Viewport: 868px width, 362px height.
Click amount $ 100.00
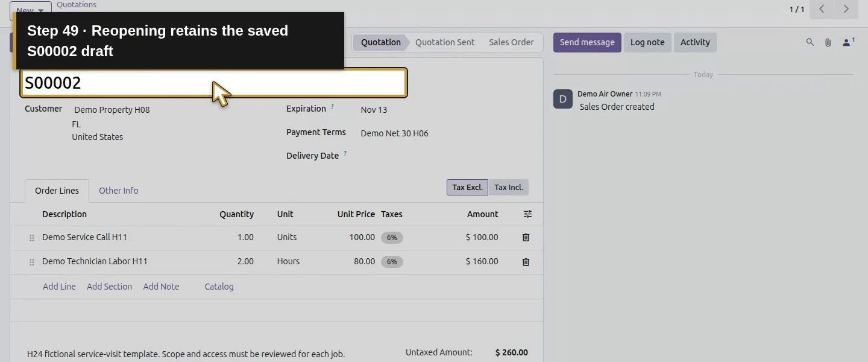pyautogui.click(x=482, y=237)
